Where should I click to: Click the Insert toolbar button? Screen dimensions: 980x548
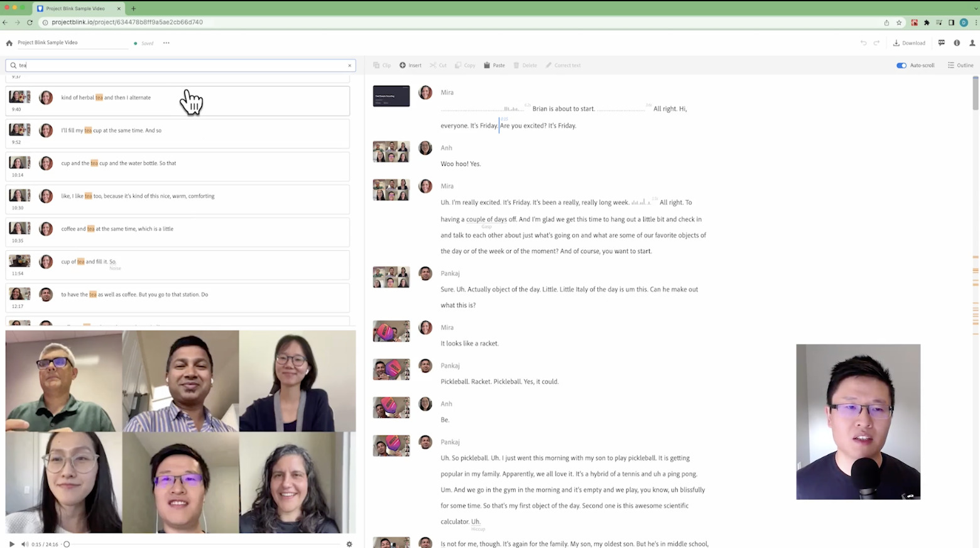pyautogui.click(x=410, y=65)
